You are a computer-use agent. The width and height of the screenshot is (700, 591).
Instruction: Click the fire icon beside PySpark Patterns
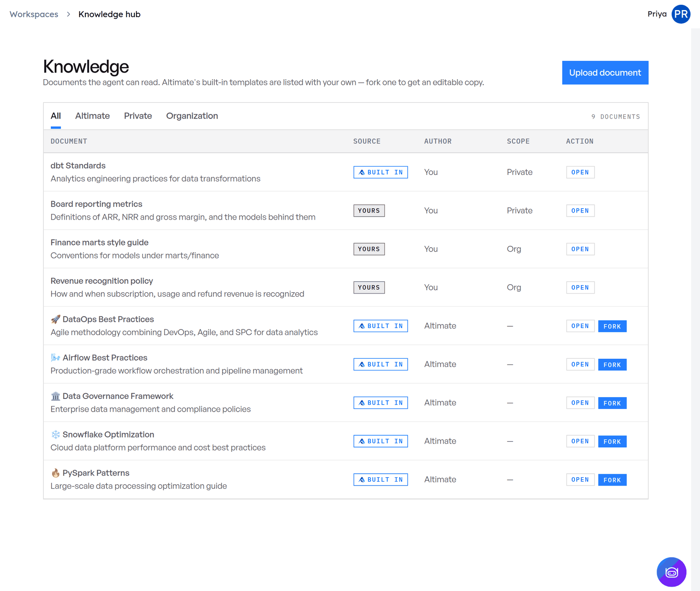56,473
